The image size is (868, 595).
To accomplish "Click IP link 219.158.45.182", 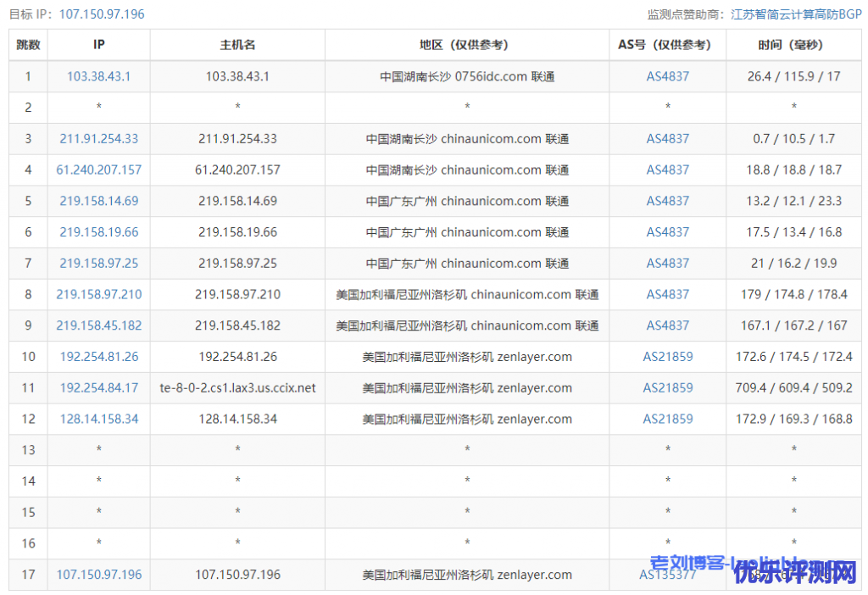I will pos(98,325).
